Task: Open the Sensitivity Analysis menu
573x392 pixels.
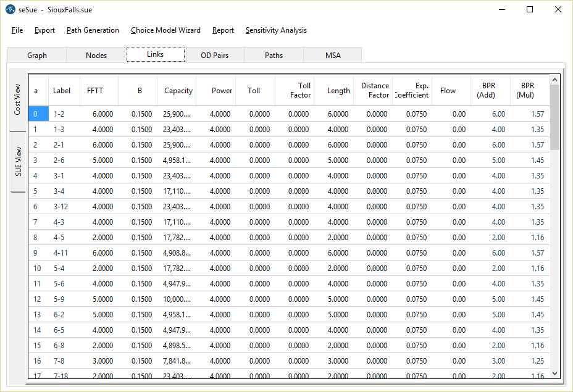Action: (x=276, y=30)
